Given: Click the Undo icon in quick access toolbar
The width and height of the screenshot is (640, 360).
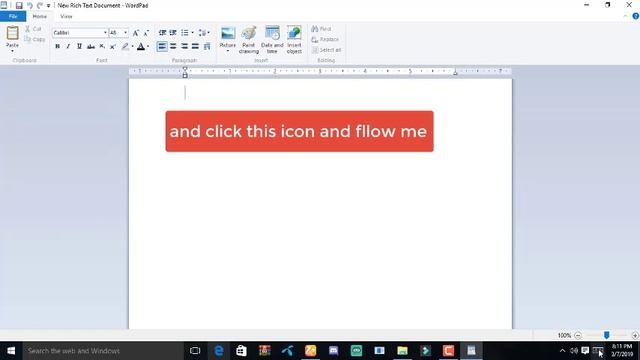Looking at the screenshot, I should point(29,5).
